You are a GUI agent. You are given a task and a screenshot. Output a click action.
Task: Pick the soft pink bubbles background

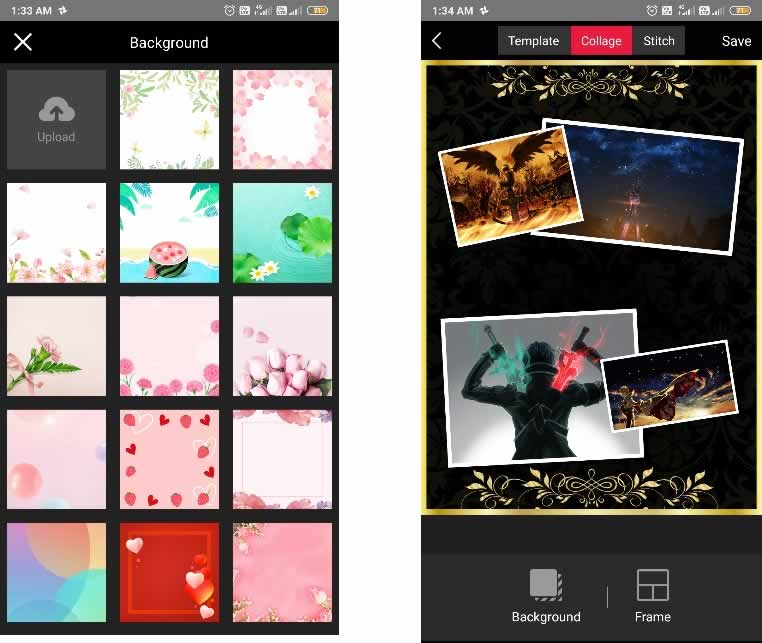pos(56,459)
